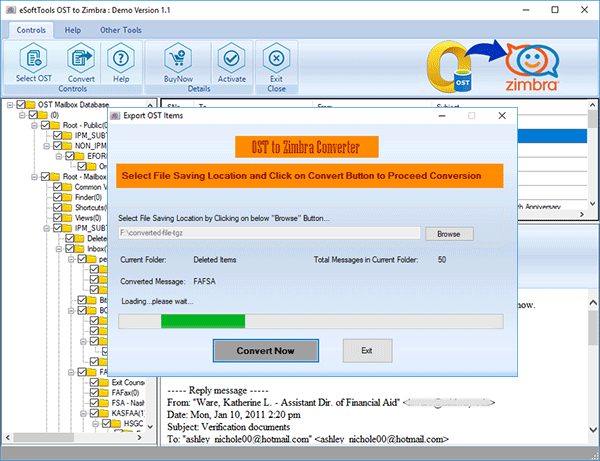Click the Export OST Items dialog icon

click(x=115, y=116)
